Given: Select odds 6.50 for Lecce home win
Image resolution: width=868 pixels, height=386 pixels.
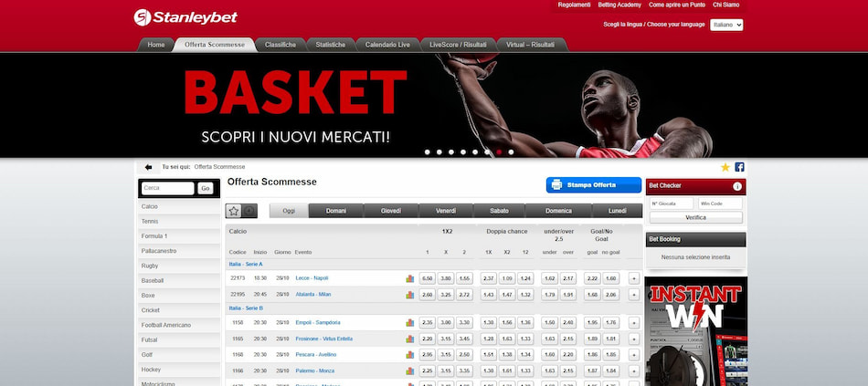Looking at the screenshot, I should 427,278.
